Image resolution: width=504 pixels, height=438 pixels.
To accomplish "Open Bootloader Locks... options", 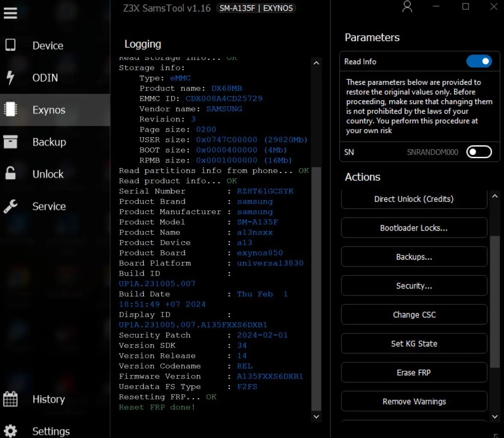I will tap(414, 228).
